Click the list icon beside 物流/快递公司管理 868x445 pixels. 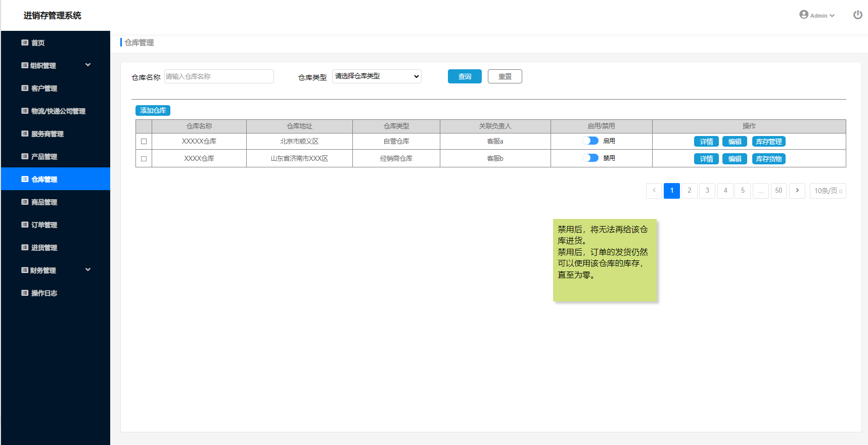click(x=25, y=111)
